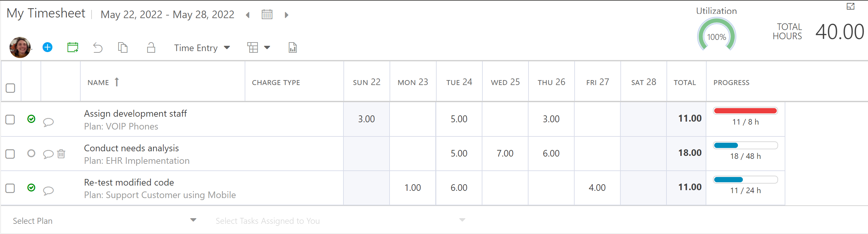This screenshot has width=868, height=234.
Task: Click the undo arrow icon
Action: click(98, 47)
